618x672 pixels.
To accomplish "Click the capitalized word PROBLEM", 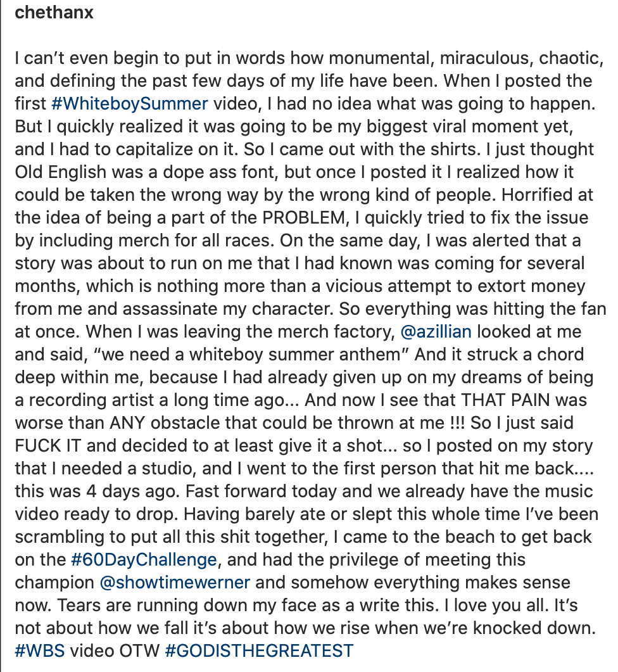I will [x=304, y=218].
